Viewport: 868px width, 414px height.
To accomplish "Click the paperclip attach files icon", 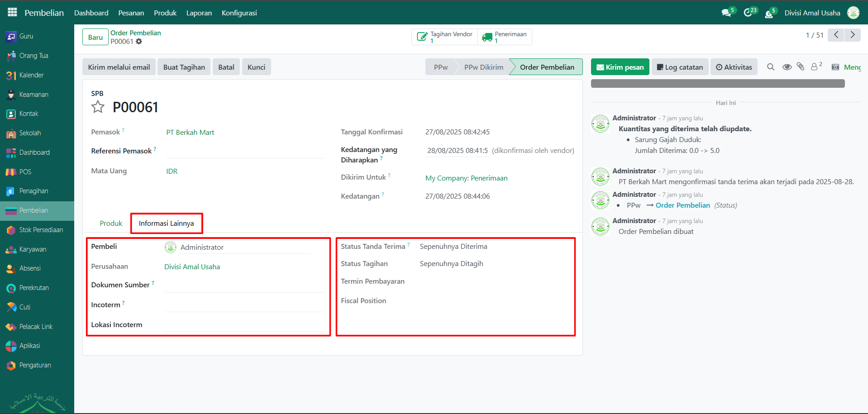I will point(801,67).
